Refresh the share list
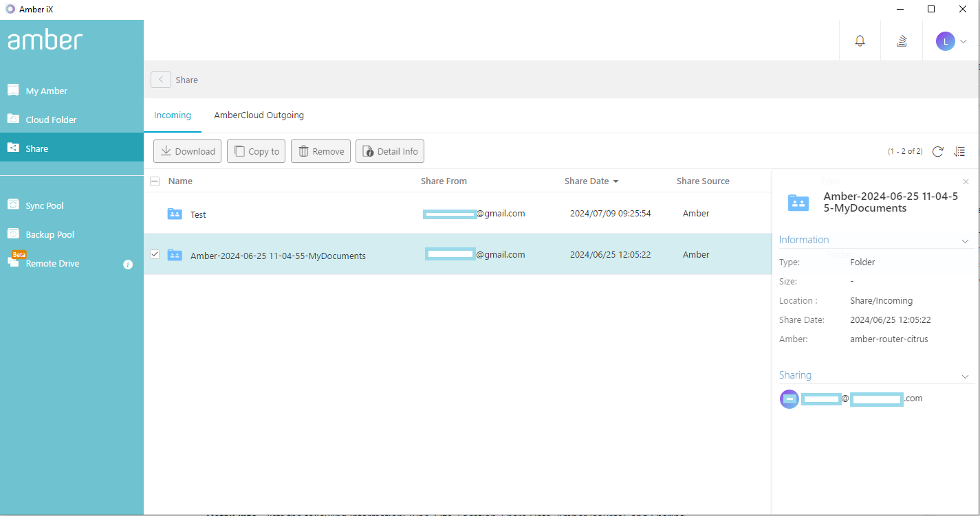 coord(937,151)
